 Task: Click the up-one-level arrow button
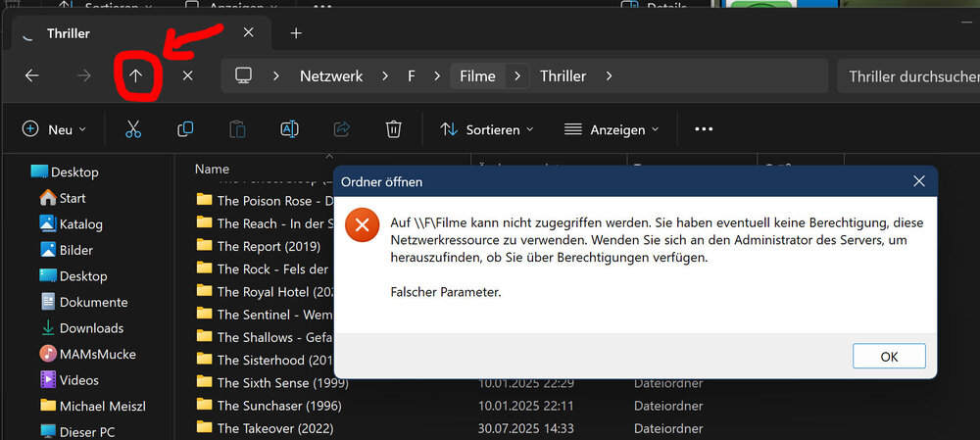pyautogui.click(x=135, y=76)
